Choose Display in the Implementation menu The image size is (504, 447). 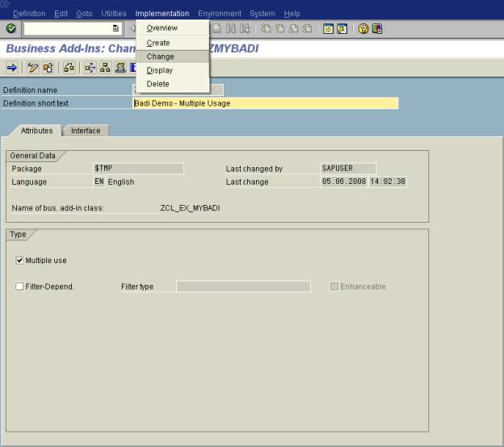[173, 70]
